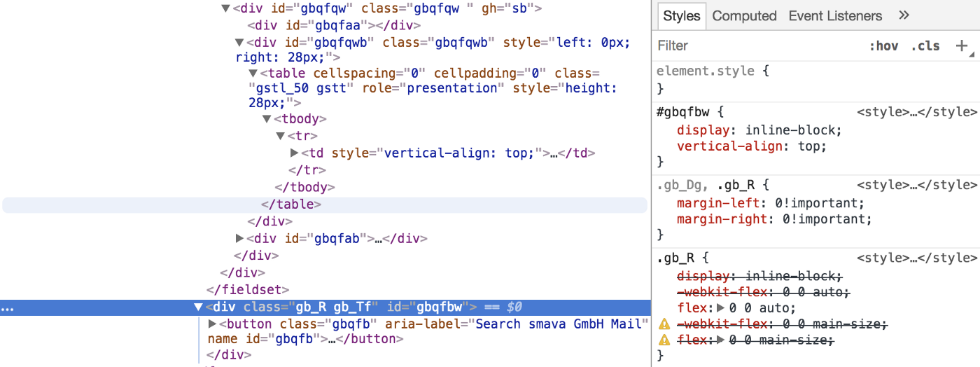Screen dimensions: 980x367
Task: Toggle the :hov element state panel
Action: [x=883, y=46]
